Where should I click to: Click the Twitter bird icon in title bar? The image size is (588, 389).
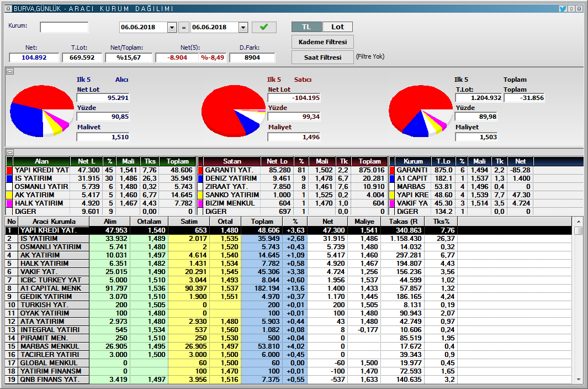(x=563, y=9)
